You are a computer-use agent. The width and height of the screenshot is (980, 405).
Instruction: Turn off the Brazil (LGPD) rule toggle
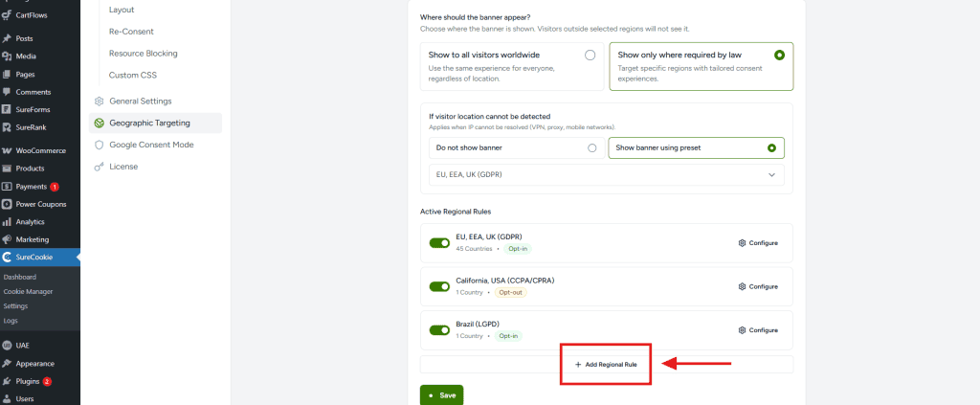pyautogui.click(x=439, y=330)
